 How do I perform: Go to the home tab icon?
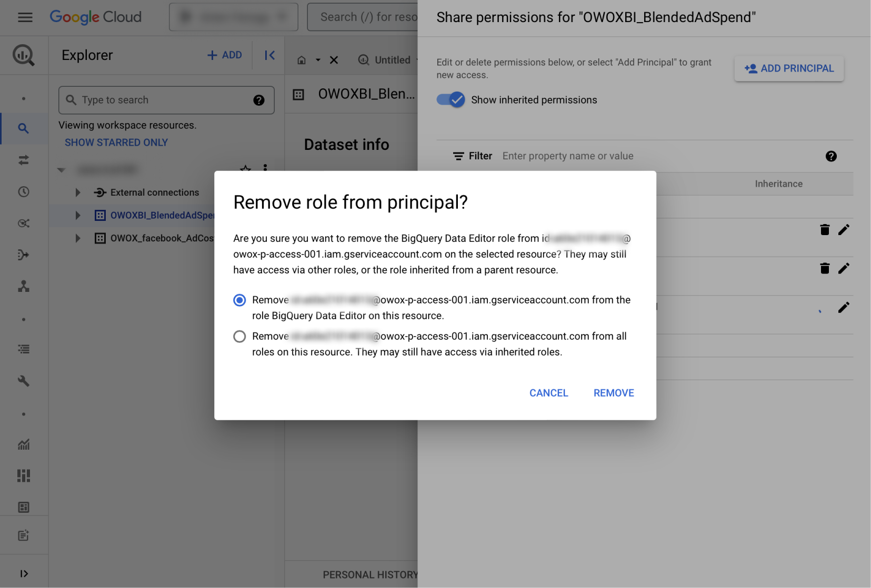302,60
